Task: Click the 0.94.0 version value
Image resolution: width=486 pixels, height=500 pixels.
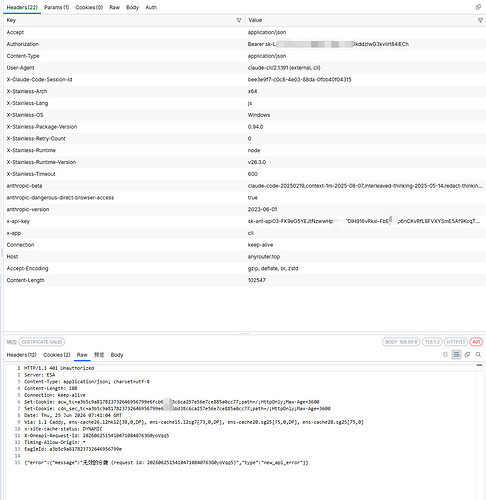Action: click(255, 127)
